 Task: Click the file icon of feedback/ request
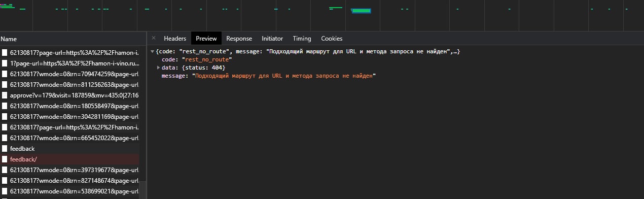(5, 159)
